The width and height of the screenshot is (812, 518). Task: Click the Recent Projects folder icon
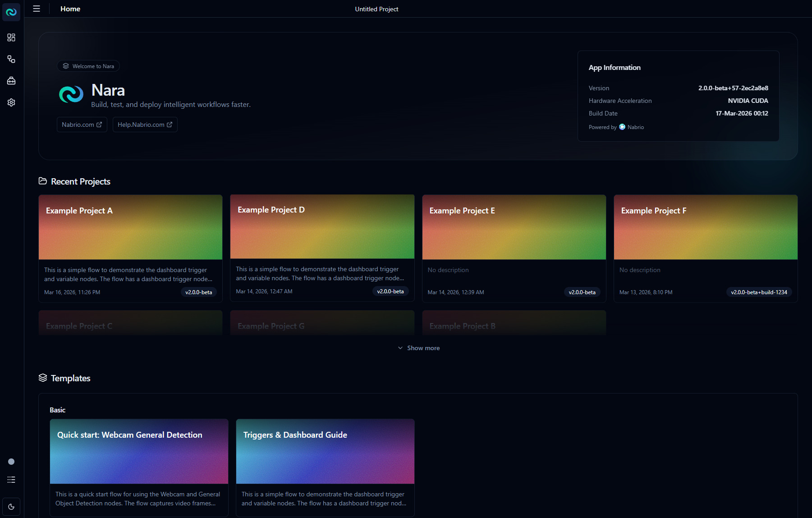pyautogui.click(x=43, y=181)
